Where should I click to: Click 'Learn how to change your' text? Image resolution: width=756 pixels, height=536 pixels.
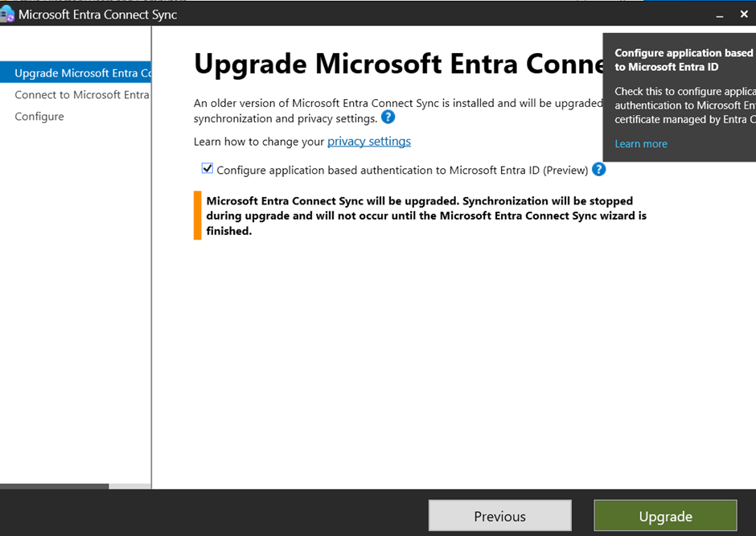pyautogui.click(x=259, y=142)
